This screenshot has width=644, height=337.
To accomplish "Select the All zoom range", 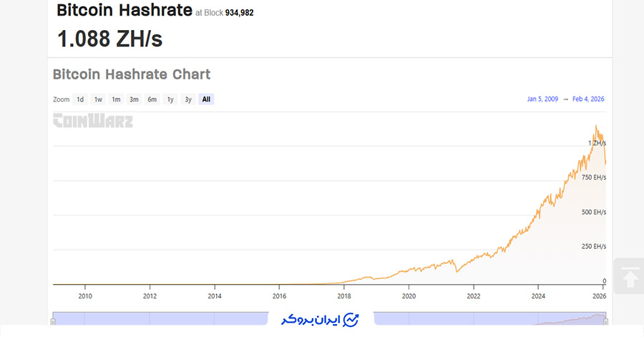I will (206, 99).
